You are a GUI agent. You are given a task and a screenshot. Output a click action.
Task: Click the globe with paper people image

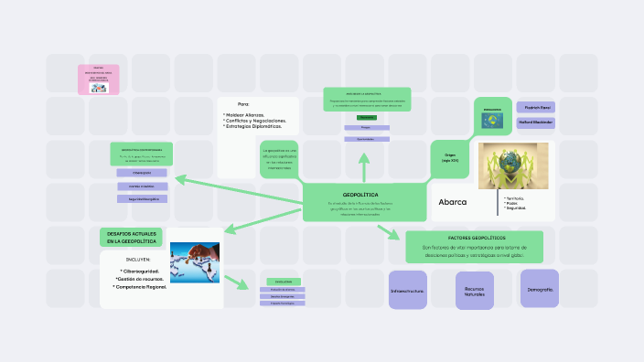coord(513,165)
